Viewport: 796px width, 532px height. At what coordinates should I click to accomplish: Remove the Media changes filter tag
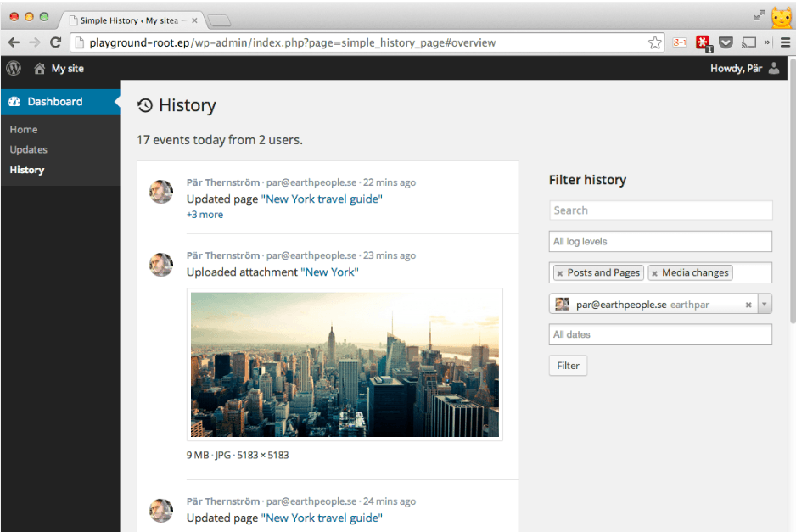tap(655, 272)
